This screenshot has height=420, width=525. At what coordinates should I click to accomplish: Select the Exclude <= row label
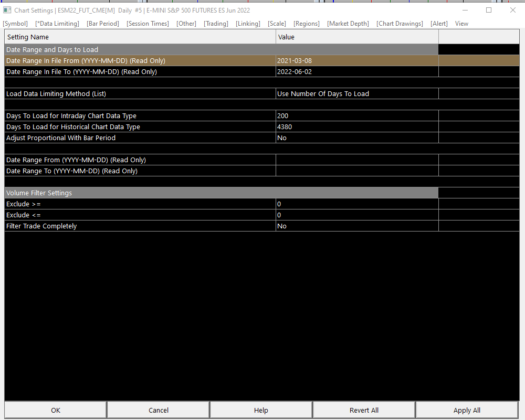click(24, 215)
